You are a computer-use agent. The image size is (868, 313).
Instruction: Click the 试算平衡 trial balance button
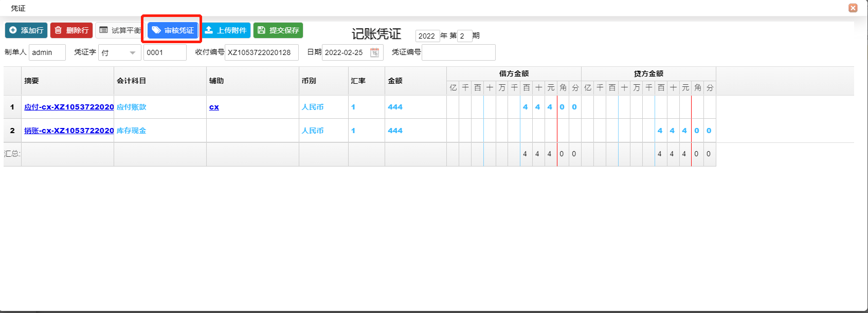pos(119,30)
